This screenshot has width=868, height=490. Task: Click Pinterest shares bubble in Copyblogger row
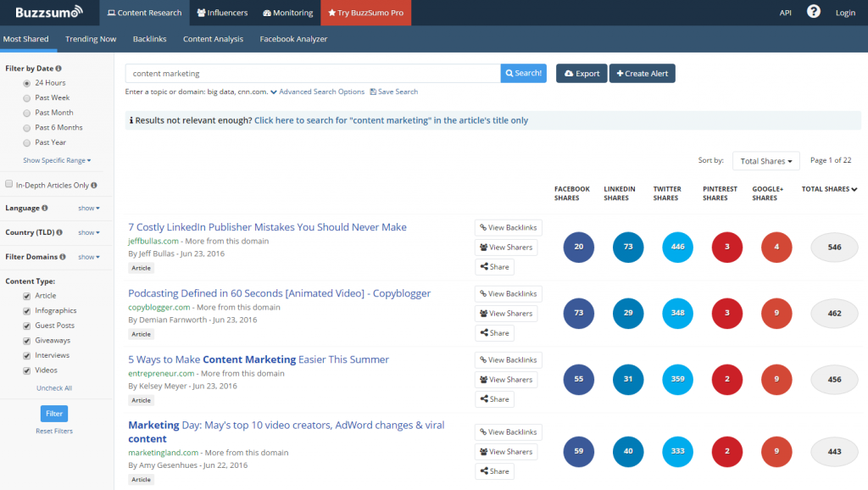[726, 313]
